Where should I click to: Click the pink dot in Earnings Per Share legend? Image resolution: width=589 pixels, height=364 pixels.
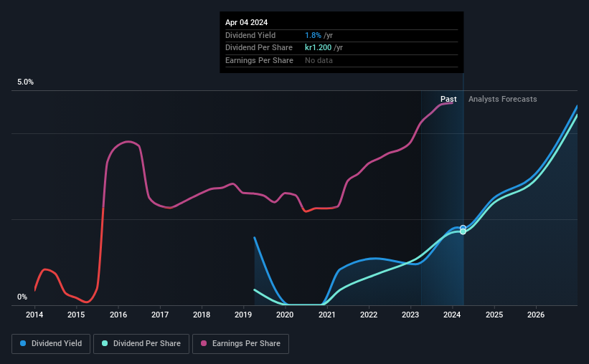pyautogui.click(x=204, y=344)
